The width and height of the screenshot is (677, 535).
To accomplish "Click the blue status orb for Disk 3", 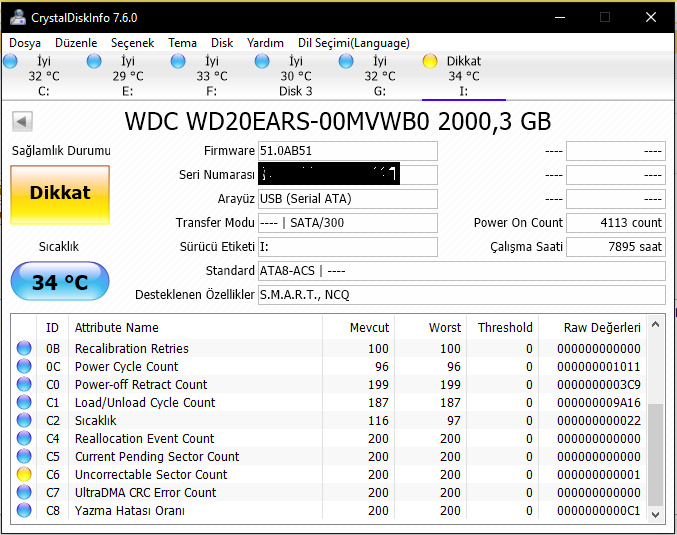I will (x=262, y=61).
